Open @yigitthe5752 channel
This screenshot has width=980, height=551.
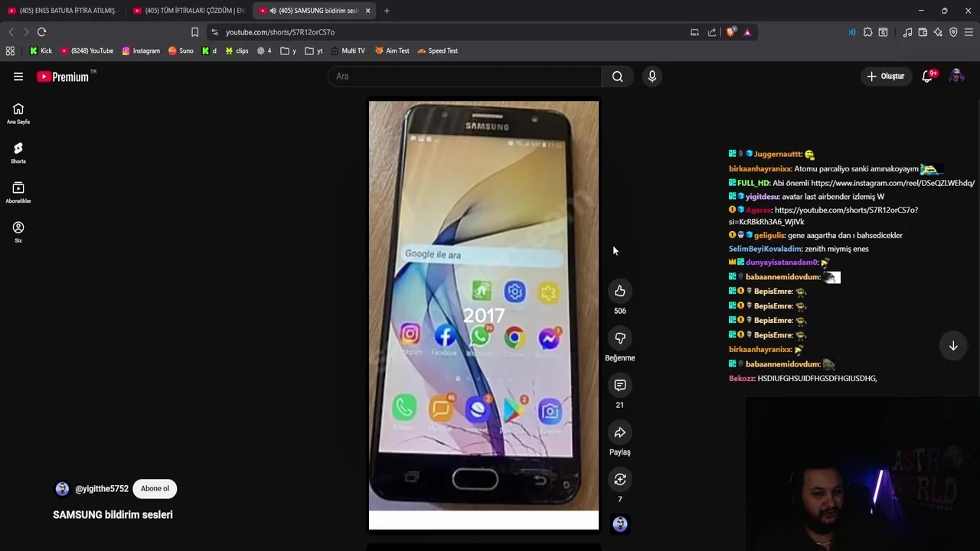101,489
